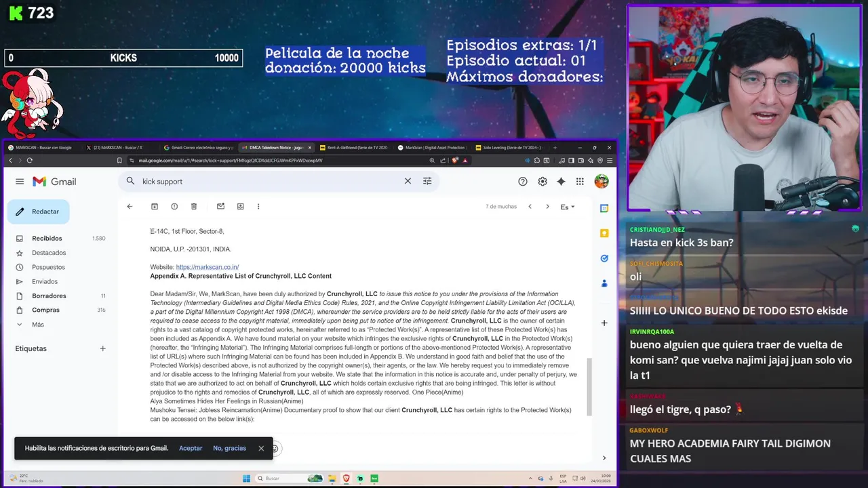The height and width of the screenshot is (488, 868).
Task: Open the More actions three-dot menu
Action: 258,207
